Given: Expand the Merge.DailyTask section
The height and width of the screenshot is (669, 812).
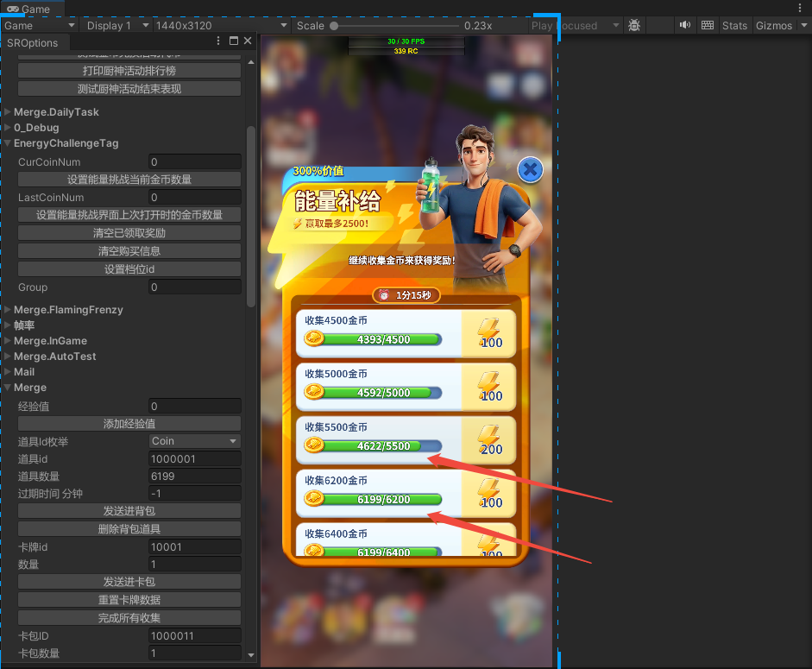Looking at the screenshot, I should pos(8,112).
